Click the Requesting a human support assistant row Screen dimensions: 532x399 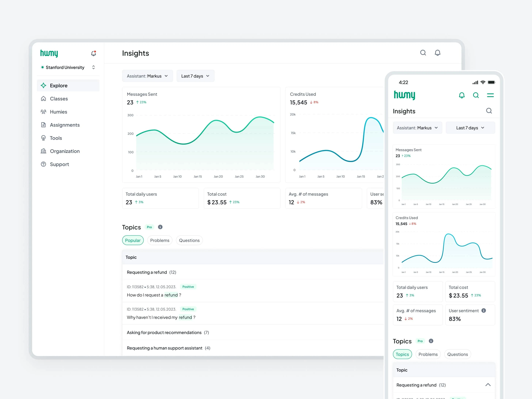coord(168,348)
